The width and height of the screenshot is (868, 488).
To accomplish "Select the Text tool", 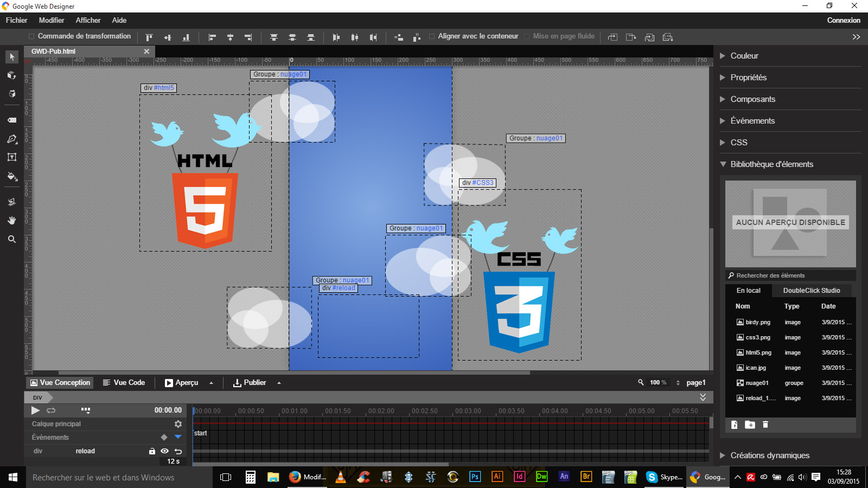I will [x=12, y=157].
